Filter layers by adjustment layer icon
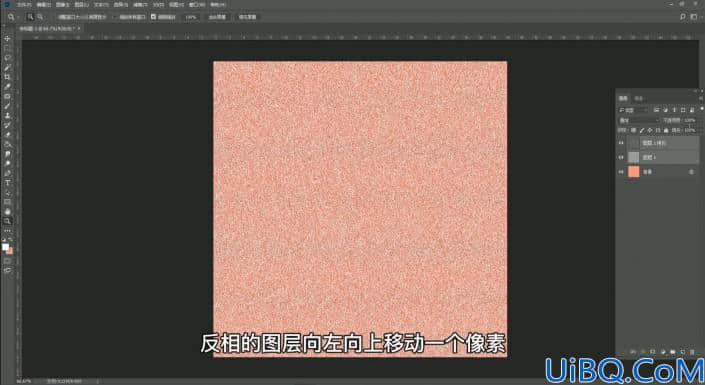This screenshot has width=705, height=385. point(665,110)
